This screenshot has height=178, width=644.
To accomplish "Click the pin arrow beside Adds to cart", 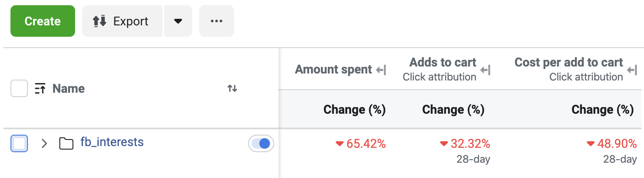I will [485, 70].
